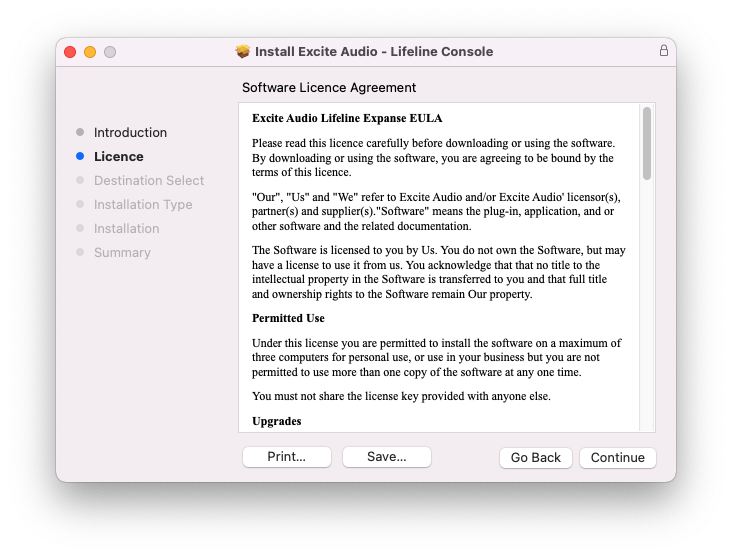Click the Introduction step bullet

pyautogui.click(x=80, y=132)
